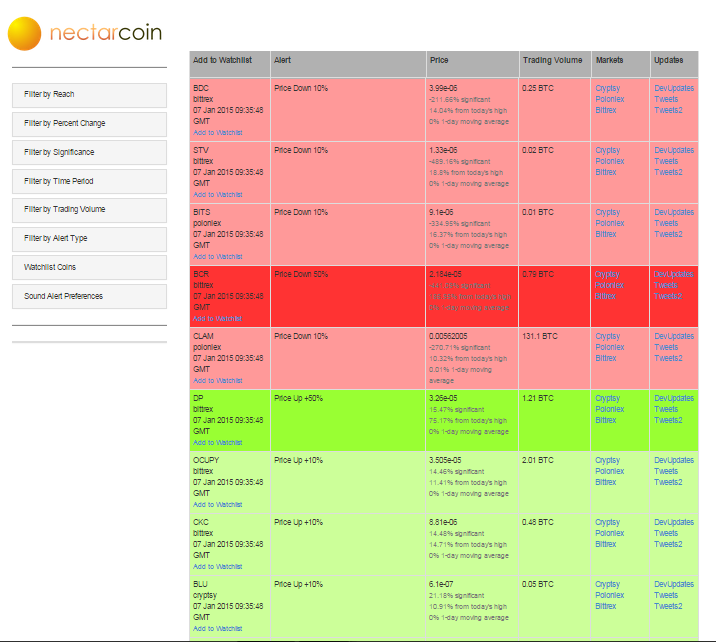Screen dimensions: 716x642
Task: Click the Price Down 50% alert text
Action: click(x=301, y=274)
